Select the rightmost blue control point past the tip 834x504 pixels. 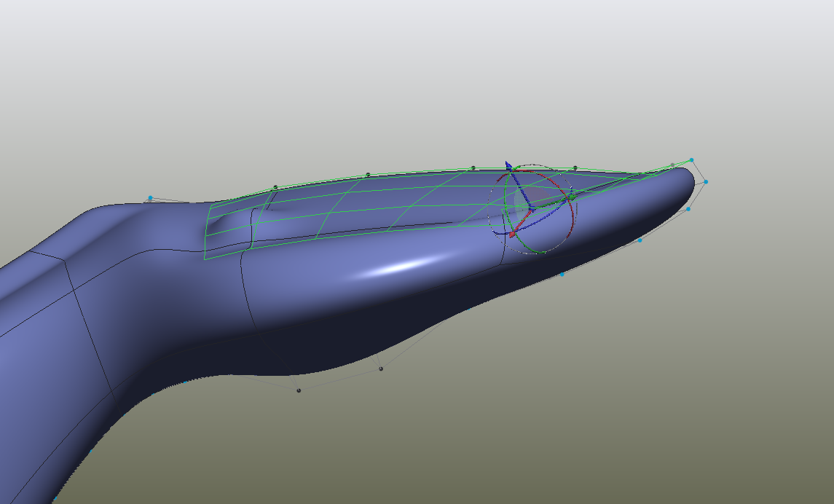(x=706, y=181)
